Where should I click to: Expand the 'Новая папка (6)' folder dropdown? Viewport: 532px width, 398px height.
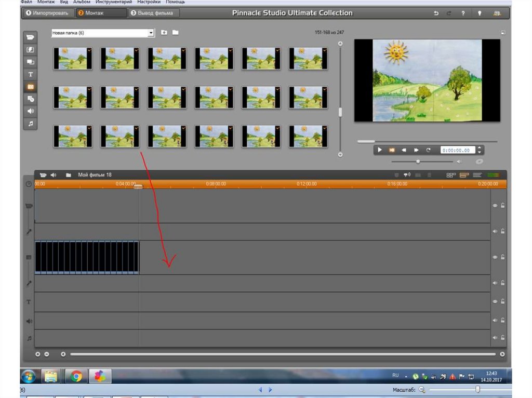click(x=151, y=33)
